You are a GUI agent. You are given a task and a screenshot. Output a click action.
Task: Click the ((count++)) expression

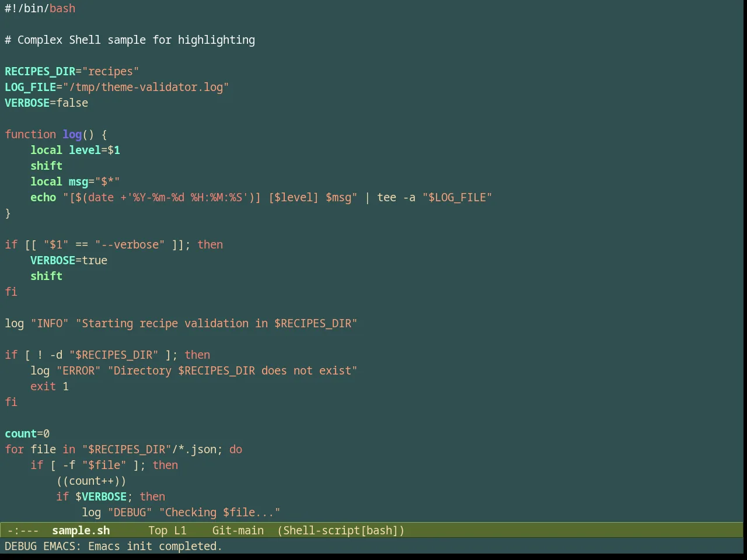[91, 481]
